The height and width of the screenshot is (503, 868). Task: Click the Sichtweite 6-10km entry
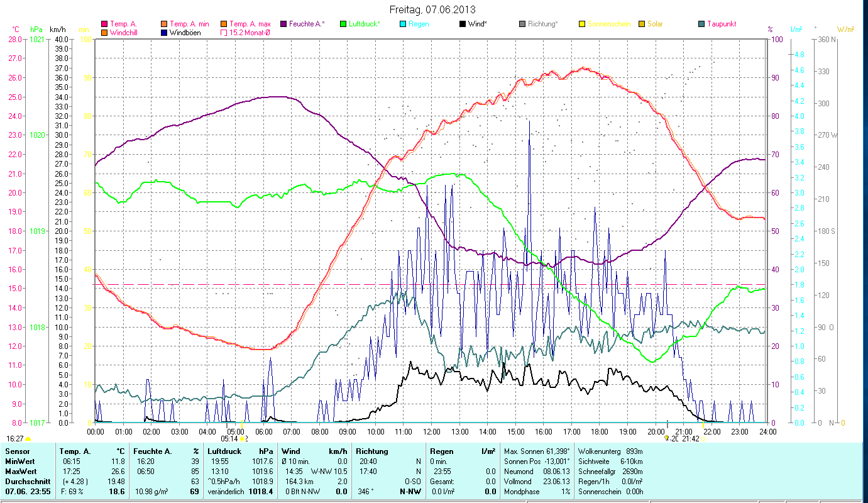(x=610, y=461)
